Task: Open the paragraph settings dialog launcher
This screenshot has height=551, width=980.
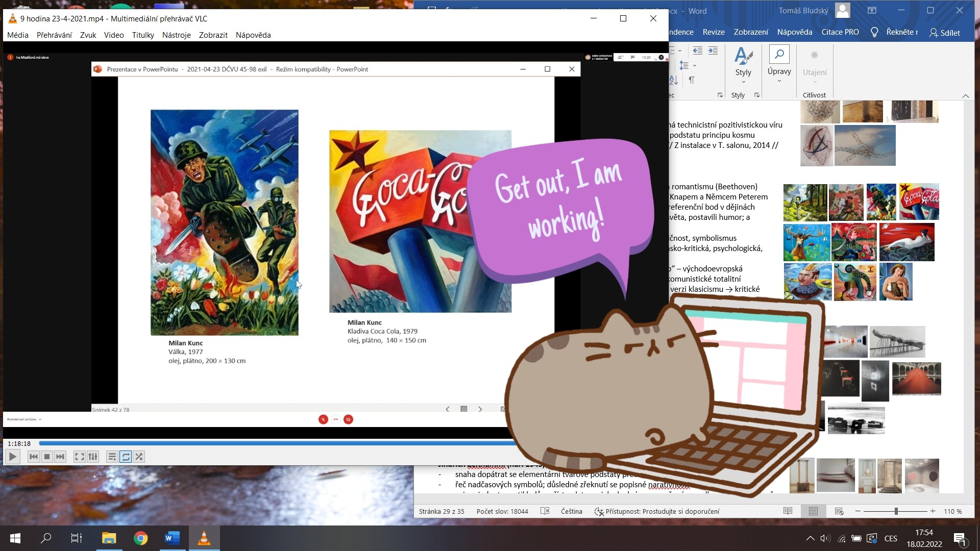Action: [720, 95]
